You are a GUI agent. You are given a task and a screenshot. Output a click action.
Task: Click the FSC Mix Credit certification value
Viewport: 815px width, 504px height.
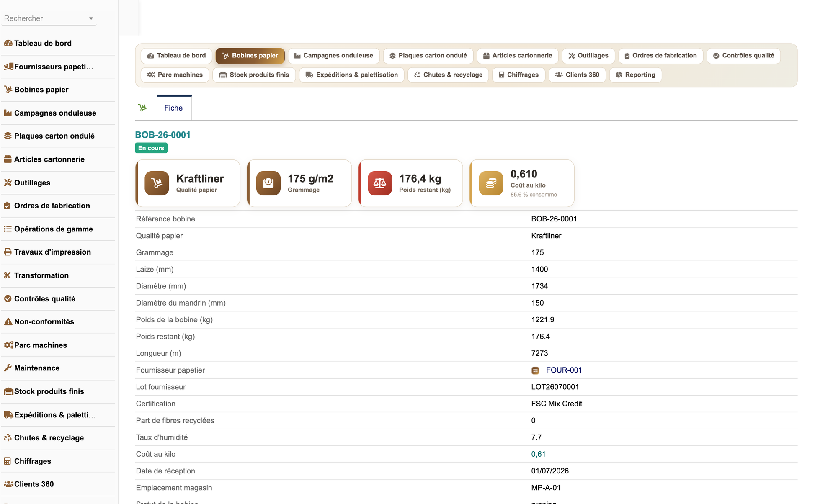(557, 404)
